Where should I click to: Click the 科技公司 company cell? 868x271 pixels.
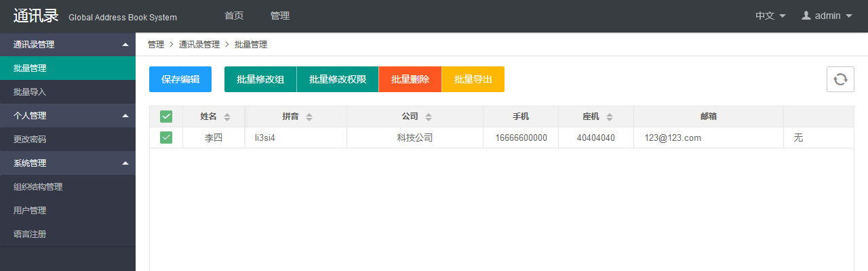point(415,138)
